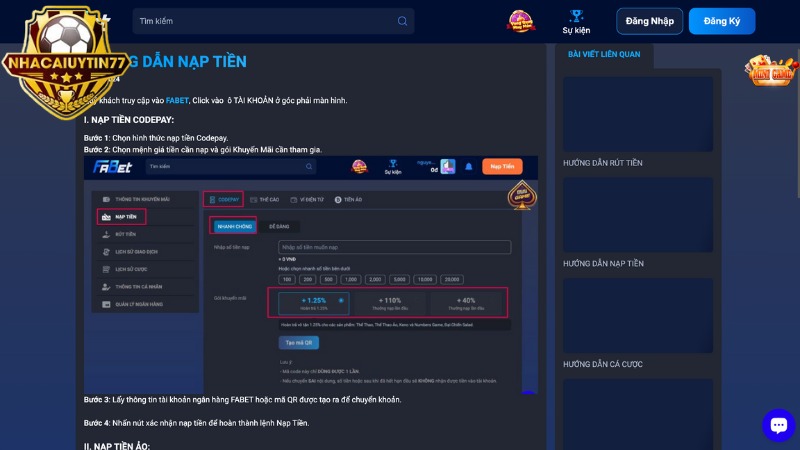The width and height of the screenshot is (800, 450).
Task: Select Nạp Tiền in the guide sidebar
Action: point(121,217)
